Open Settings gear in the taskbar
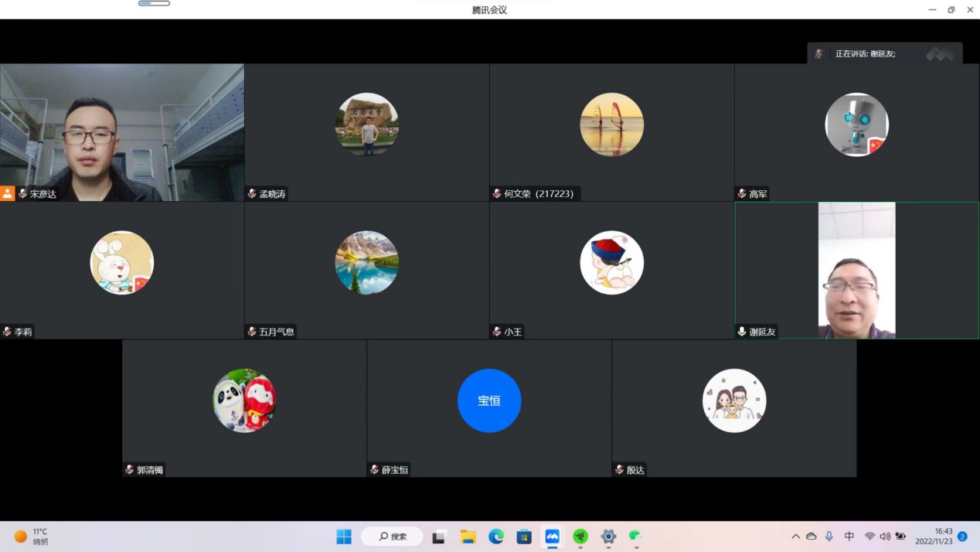The height and width of the screenshot is (552, 980). [608, 537]
